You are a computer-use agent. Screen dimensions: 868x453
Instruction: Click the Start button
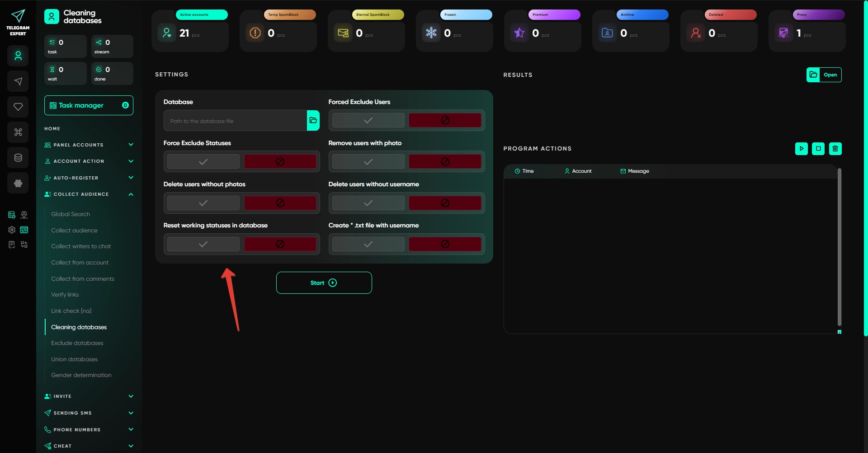coord(324,283)
